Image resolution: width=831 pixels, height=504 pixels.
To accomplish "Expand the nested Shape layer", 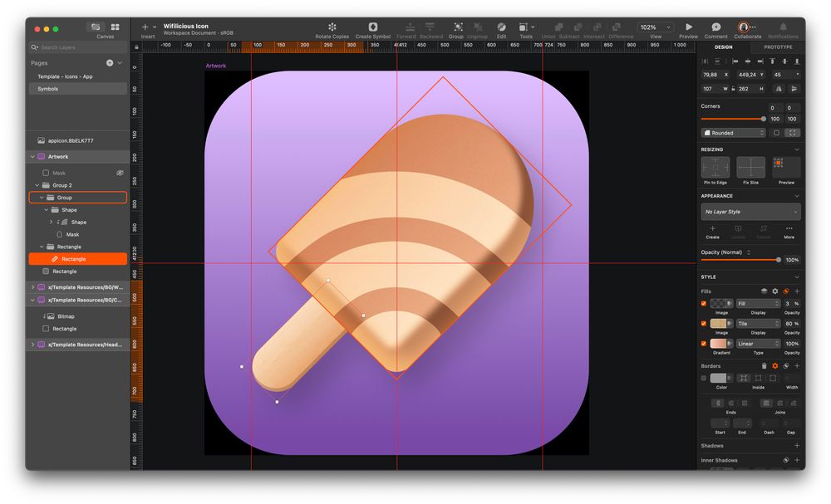I will (51, 223).
